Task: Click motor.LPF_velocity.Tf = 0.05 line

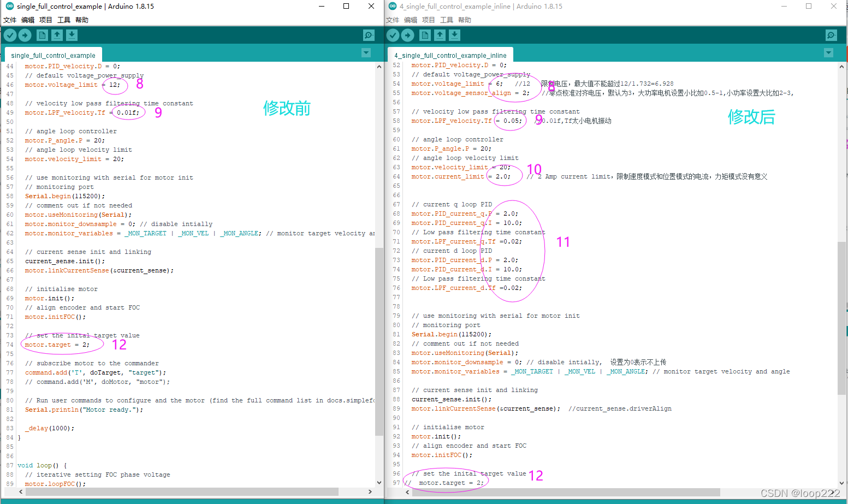Action: (x=467, y=121)
